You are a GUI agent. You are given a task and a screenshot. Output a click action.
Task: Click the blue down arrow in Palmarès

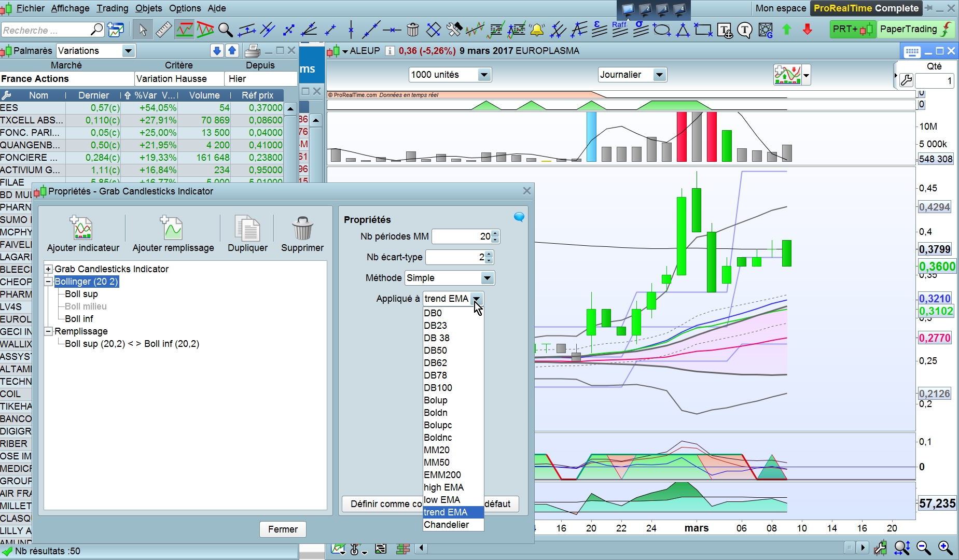217,50
